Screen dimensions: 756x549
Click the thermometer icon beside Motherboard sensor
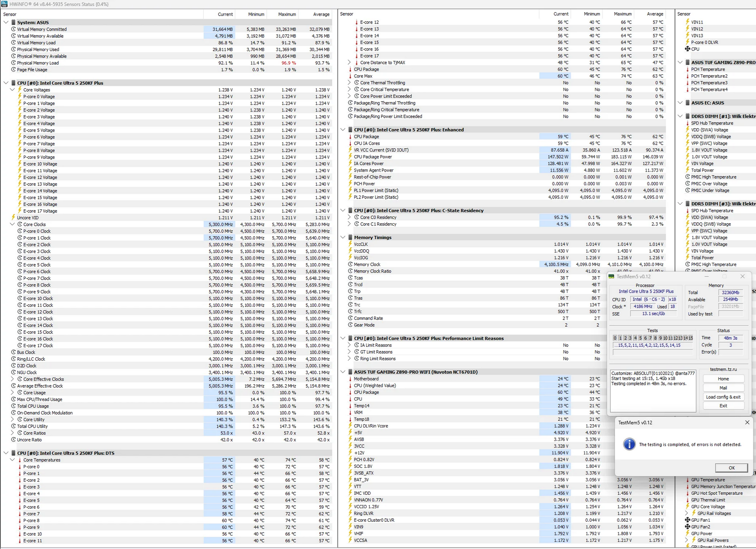click(350, 379)
